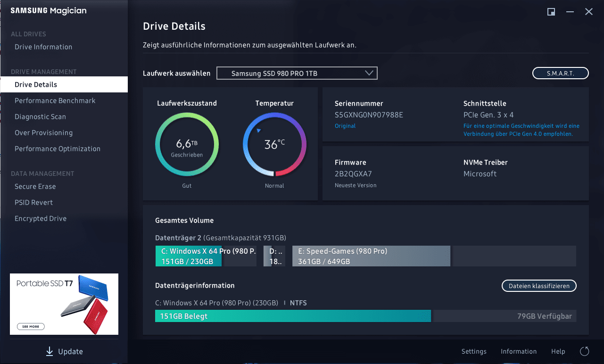Click Neueste Version text

(x=356, y=185)
